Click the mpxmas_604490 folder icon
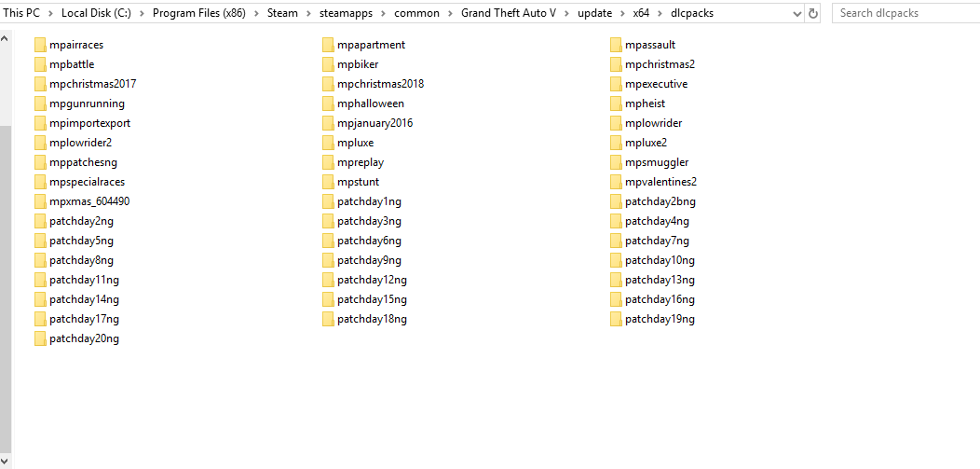This screenshot has width=980, height=469. coord(40,201)
